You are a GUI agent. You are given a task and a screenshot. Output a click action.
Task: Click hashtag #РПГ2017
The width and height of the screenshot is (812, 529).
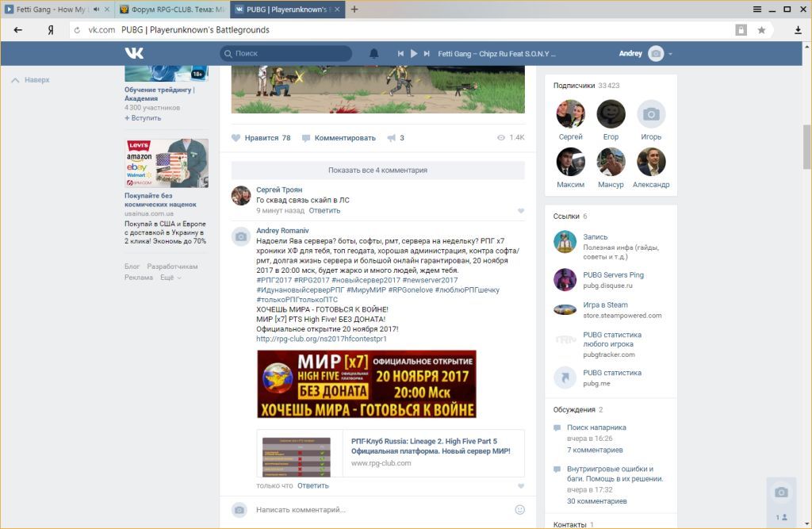click(274, 280)
